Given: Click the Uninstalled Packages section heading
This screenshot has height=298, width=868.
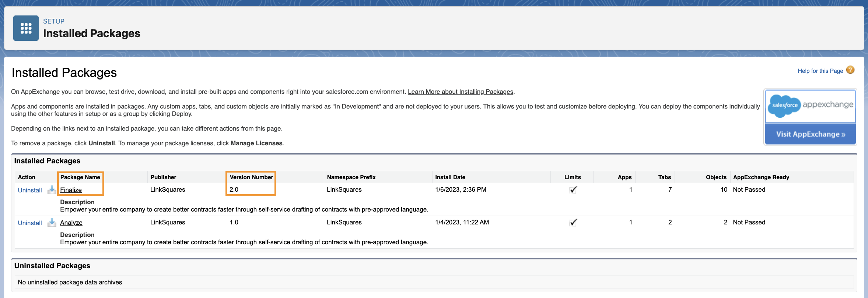Looking at the screenshot, I should click(x=52, y=266).
